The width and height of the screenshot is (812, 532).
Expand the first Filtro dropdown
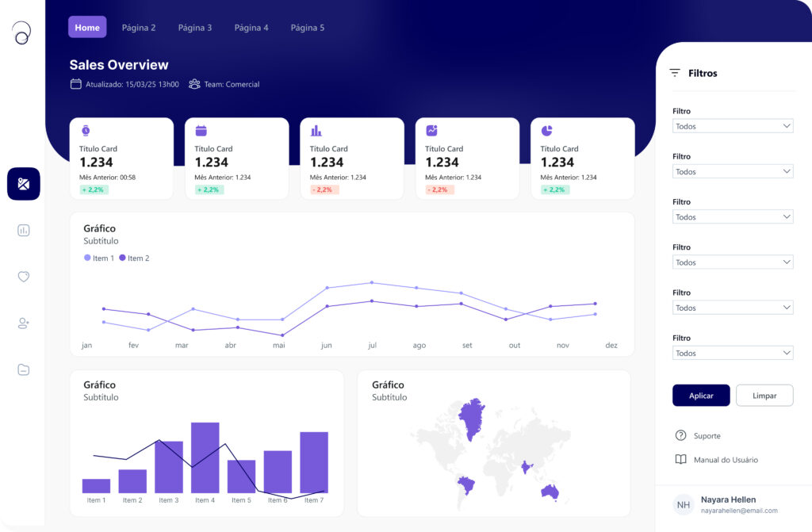pos(732,126)
